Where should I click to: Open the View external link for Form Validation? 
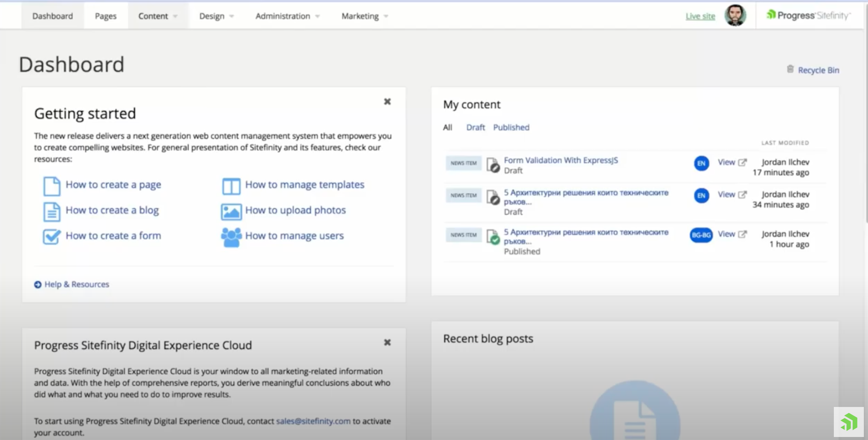(x=742, y=162)
